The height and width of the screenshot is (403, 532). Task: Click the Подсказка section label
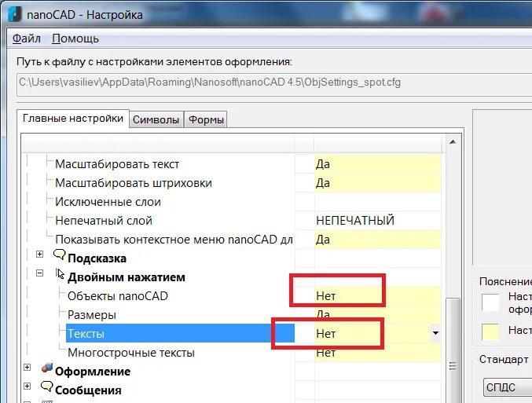[97, 258]
